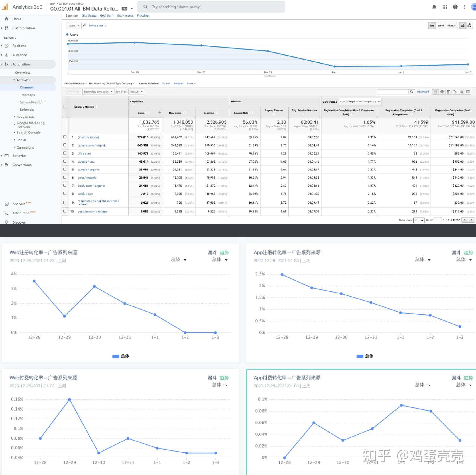
Task: Check the dfa / cpm row checkbox
Action: click(65, 153)
